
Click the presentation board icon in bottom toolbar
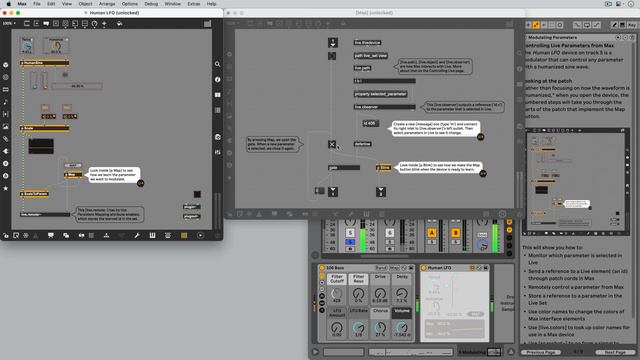51,236
